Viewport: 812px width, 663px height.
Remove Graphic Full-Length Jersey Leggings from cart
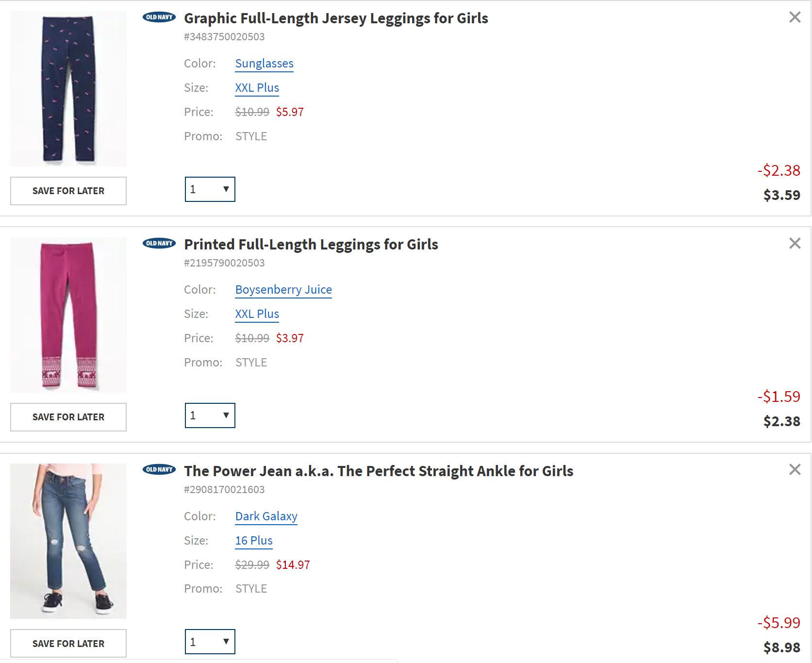coord(795,17)
